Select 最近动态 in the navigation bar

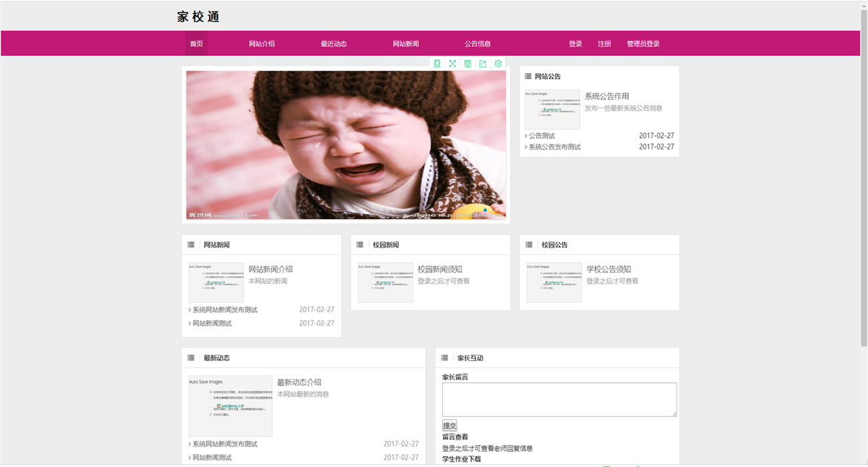(334, 44)
